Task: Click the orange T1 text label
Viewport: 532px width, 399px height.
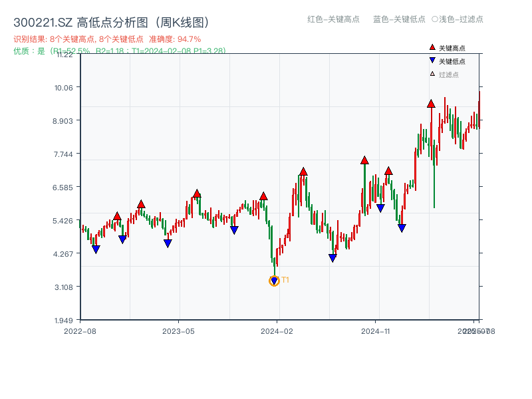Action: (285, 280)
